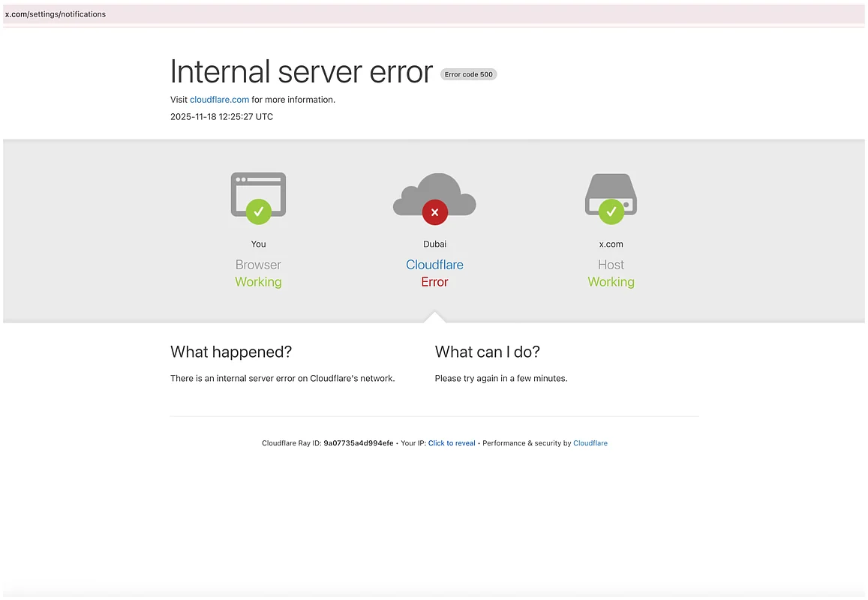868x600 pixels.
Task: Open the cloudflare.com link for more information
Action: click(x=219, y=100)
